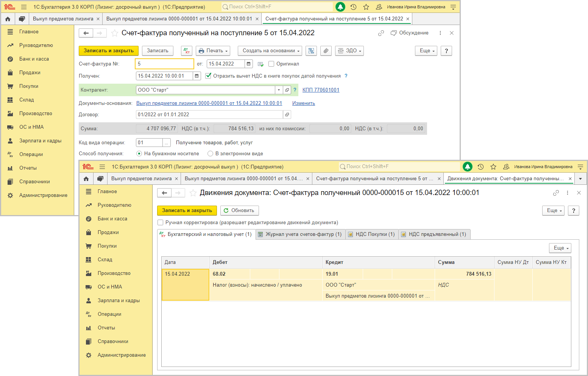The height and width of the screenshot is (376, 588).
Task: Click the Записать button
Action: [158, 51]
